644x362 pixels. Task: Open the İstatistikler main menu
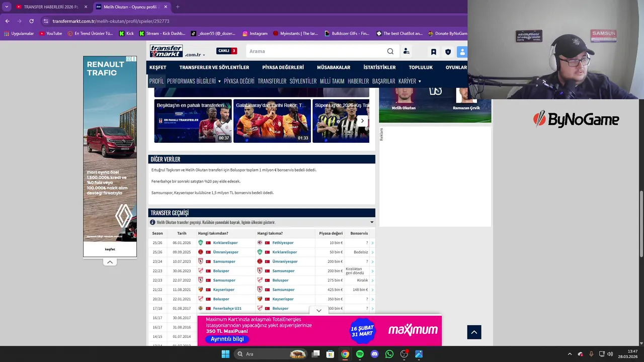point(379,67)
